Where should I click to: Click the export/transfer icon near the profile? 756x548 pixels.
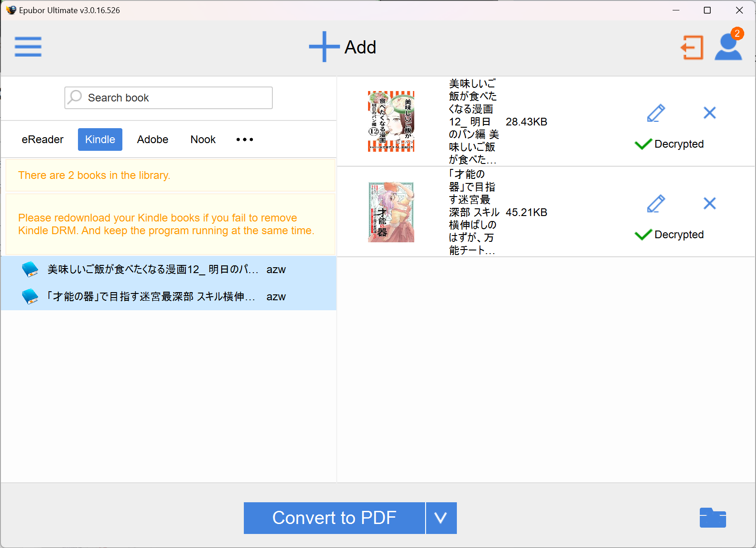[x=692, y=48]
